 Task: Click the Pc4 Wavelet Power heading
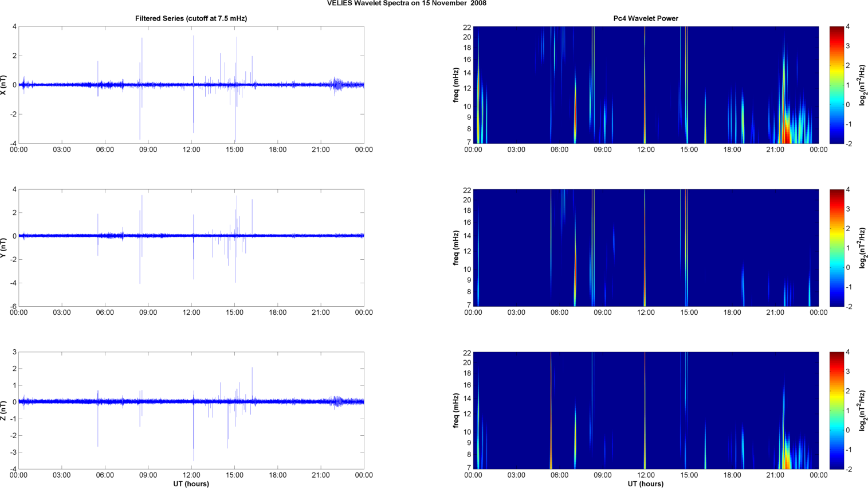point(645,18)
